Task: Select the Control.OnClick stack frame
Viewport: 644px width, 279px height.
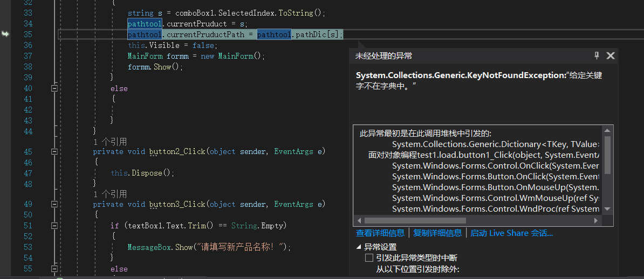Action: click(496, 166)
